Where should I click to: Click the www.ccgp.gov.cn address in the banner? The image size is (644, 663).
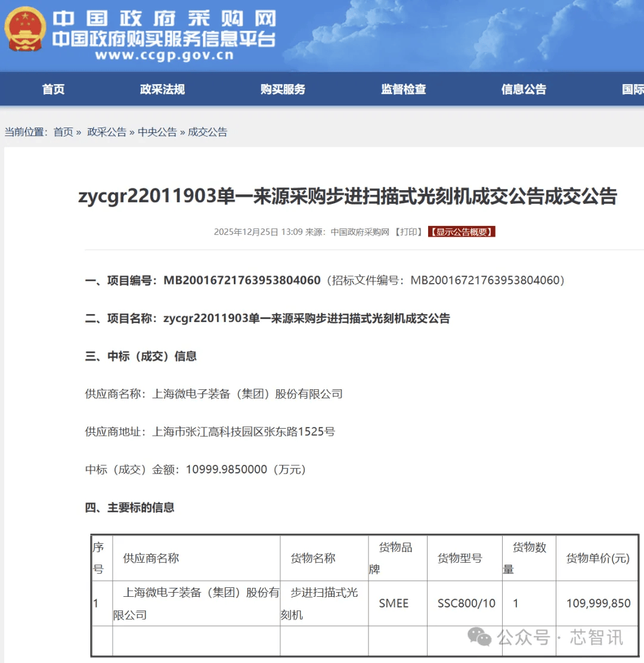(x=164, y=56)
